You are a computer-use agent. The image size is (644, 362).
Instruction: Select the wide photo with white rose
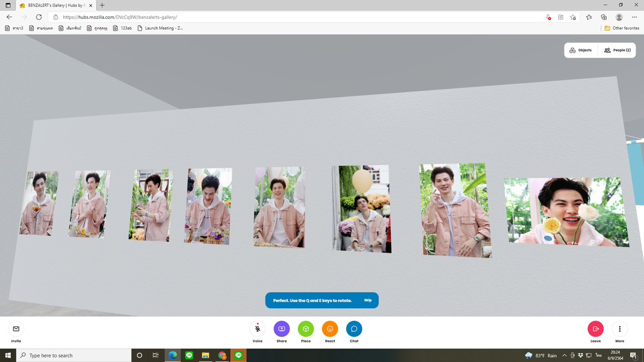pyautogui.click(x=566, y=212)
